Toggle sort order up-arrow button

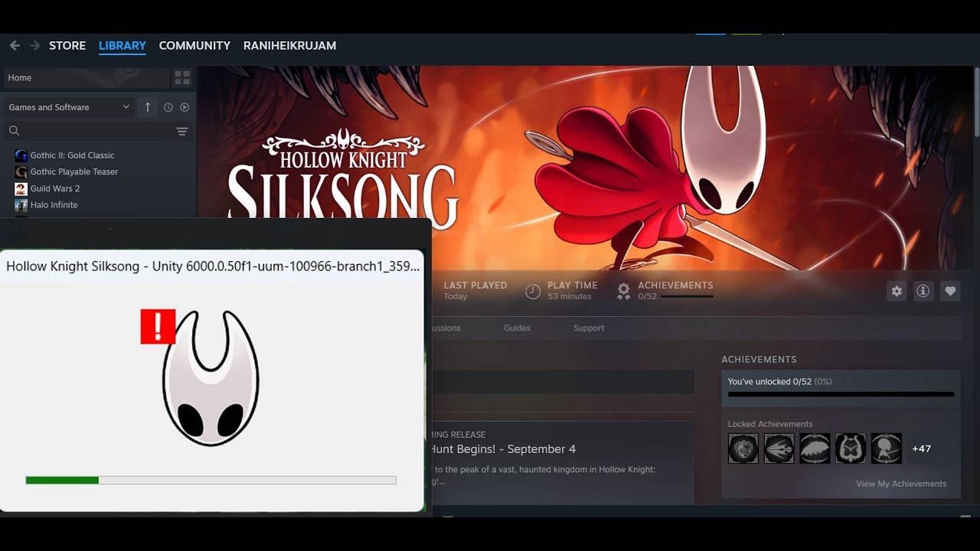pyautogui.click(x=148, y=107)
